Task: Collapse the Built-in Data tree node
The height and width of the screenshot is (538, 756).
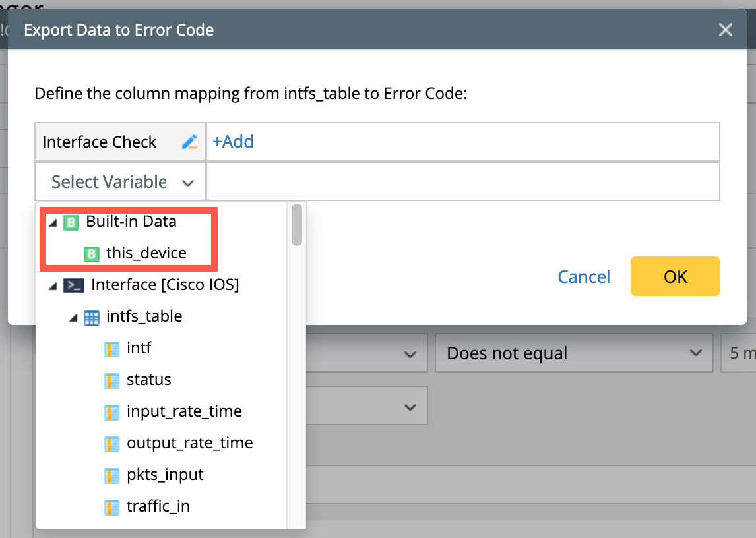Action: point(53,223)
